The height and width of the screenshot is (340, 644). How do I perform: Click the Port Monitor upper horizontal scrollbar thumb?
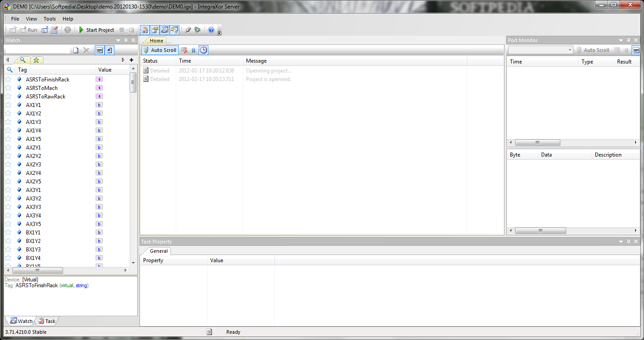538,142
